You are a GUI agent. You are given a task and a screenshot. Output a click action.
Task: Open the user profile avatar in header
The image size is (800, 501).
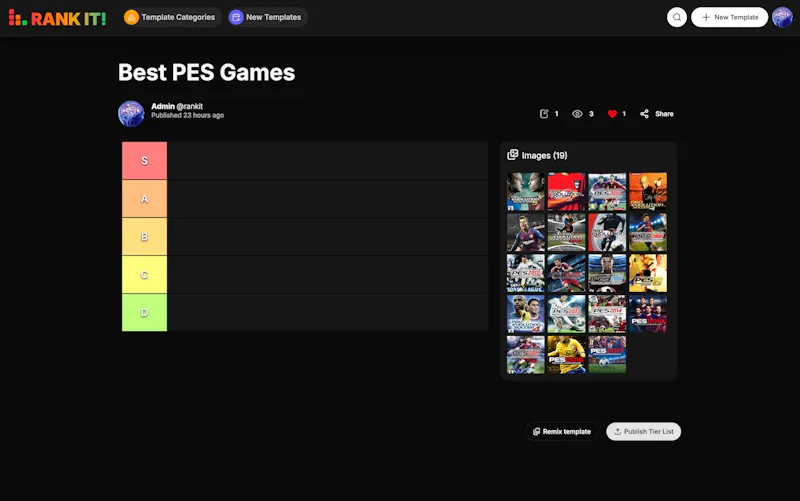pyautogui.click(x=782, y=17)
